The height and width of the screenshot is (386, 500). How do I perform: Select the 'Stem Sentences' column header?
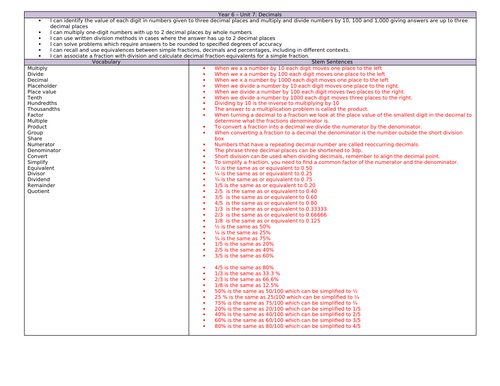332,62
